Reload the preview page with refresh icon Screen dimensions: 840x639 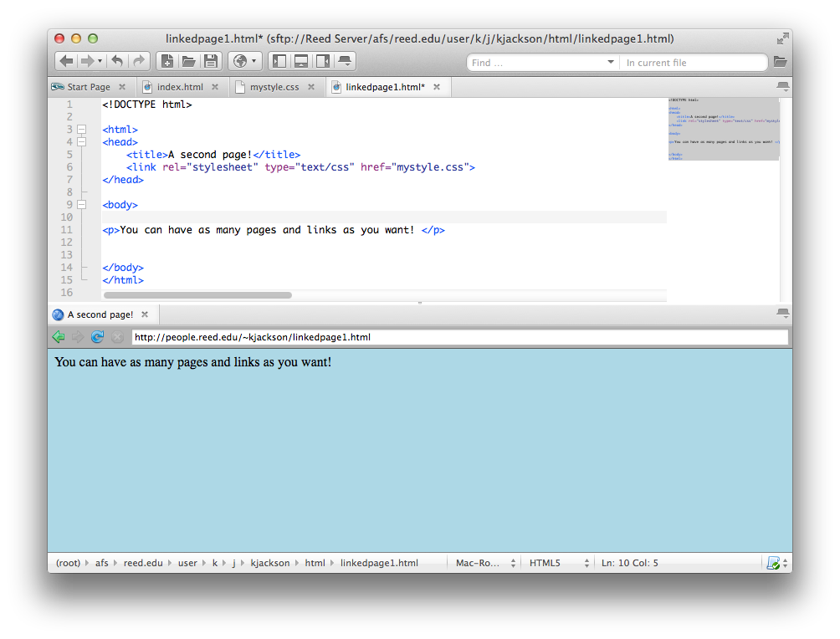pyautogui.click(x=97, y=337)
